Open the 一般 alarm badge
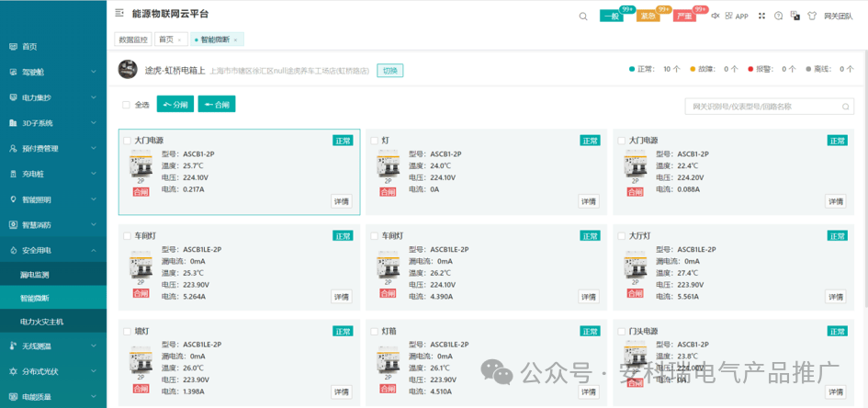Screen dimensions: 868x408 611,16
